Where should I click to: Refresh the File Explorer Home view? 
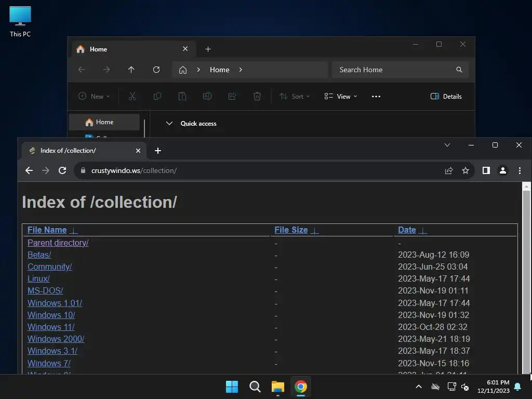[x=156, y=70]
